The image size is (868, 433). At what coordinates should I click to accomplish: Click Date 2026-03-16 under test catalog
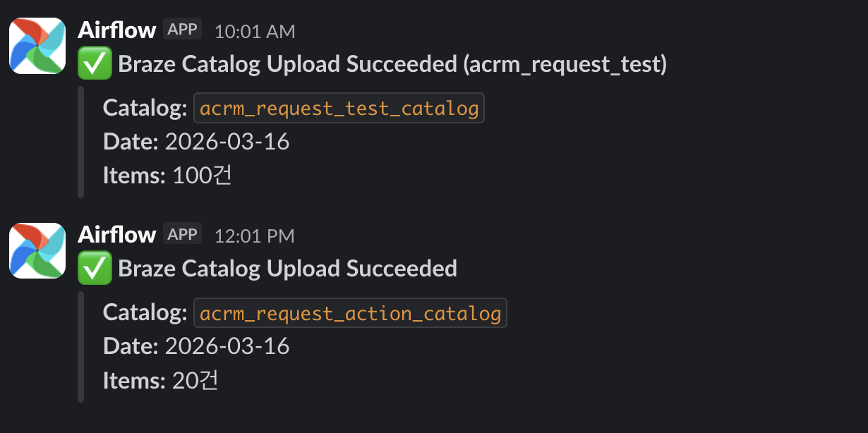196,142
